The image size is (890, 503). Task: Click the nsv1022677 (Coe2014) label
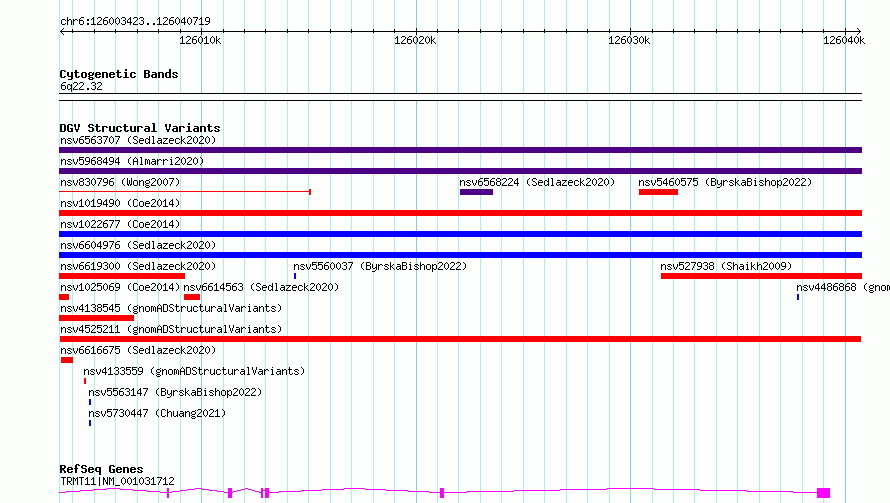(x=120, y=224)
